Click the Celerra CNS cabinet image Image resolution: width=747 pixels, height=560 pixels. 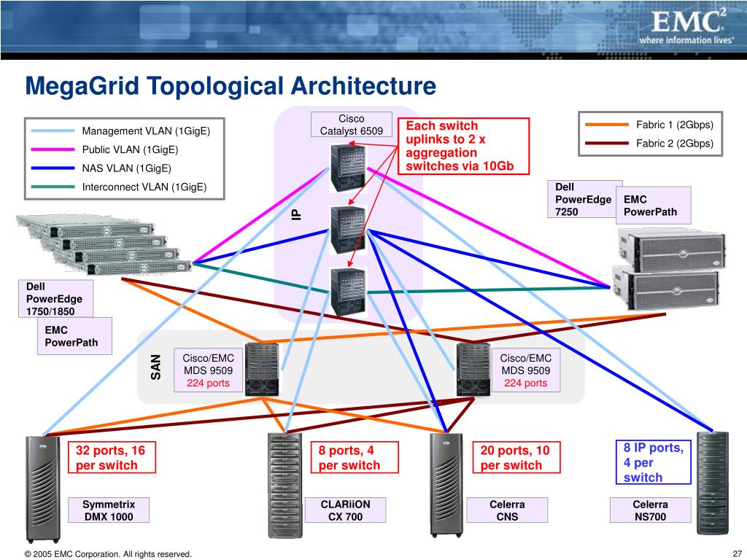(x=446, y=485)
